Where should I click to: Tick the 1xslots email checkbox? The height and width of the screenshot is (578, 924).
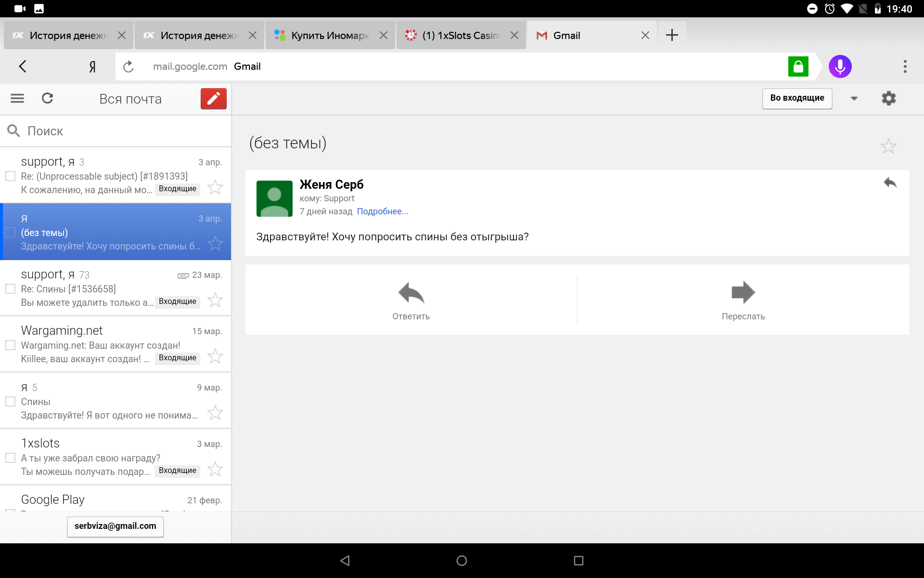coord(10,458)
